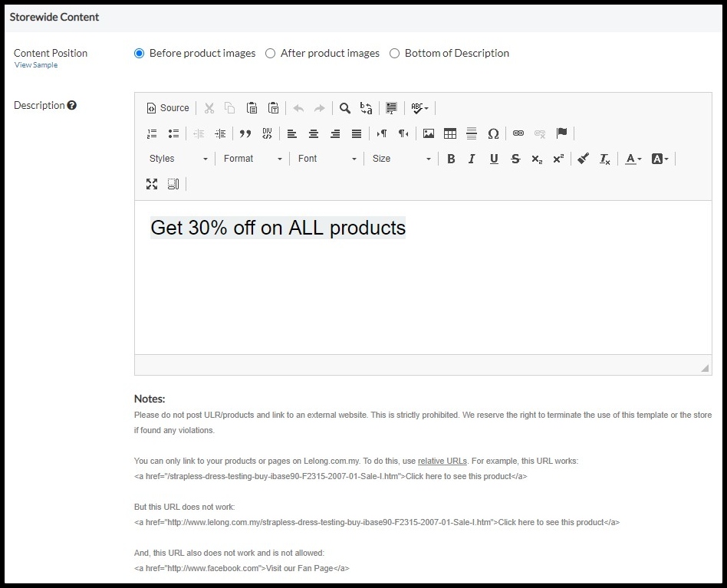Screen dimensions: 727x588
Task: Insert an image with the picture icon
Action: [x=429, y=133]
